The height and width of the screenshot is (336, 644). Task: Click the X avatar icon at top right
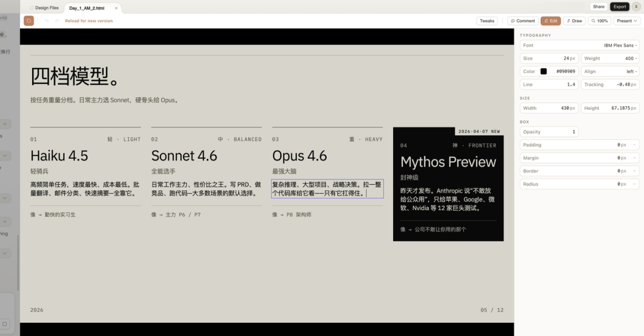[x=636, y=7]
